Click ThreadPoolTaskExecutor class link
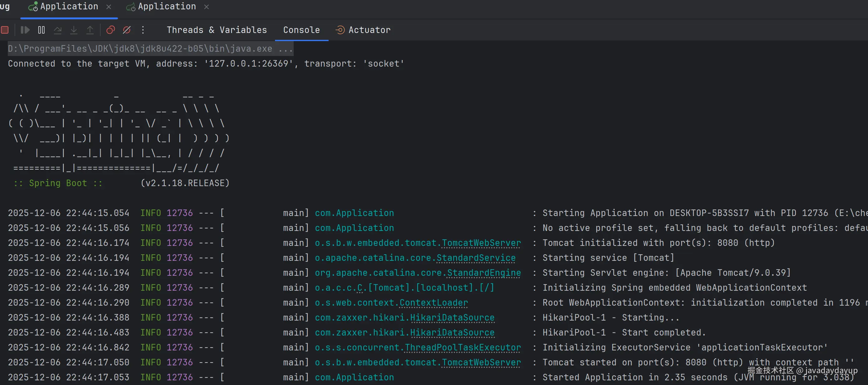The height and width of the screenshot is (385, 868). (x=462, y=347)
